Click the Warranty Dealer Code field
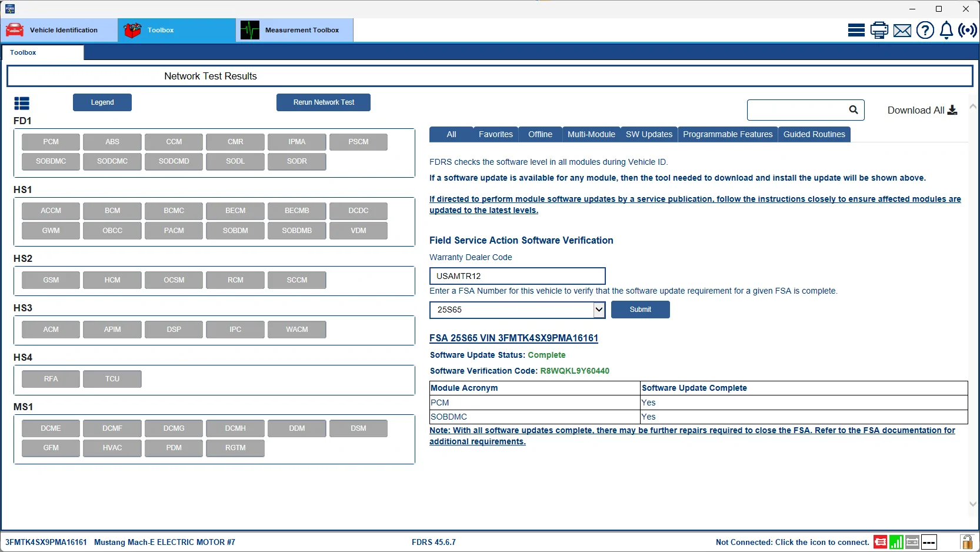Screen dimensions: 980x552 (518, 276)
